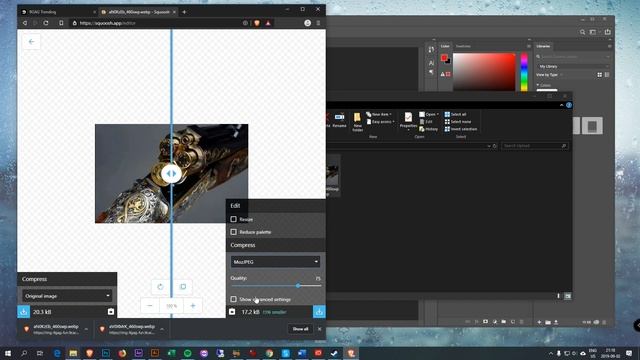Bookmark the page via toolbar icon
This screenshot has width=640, height=360.
coord(61,23)
